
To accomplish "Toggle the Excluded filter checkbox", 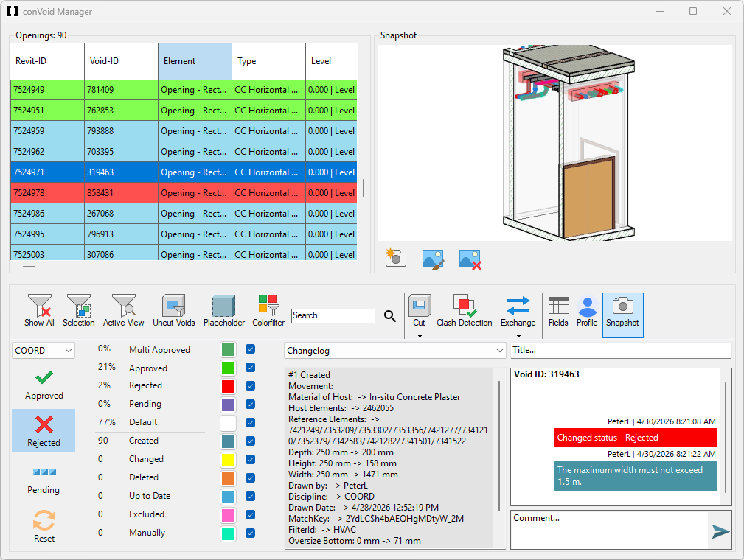I will [x=251, y=514].
